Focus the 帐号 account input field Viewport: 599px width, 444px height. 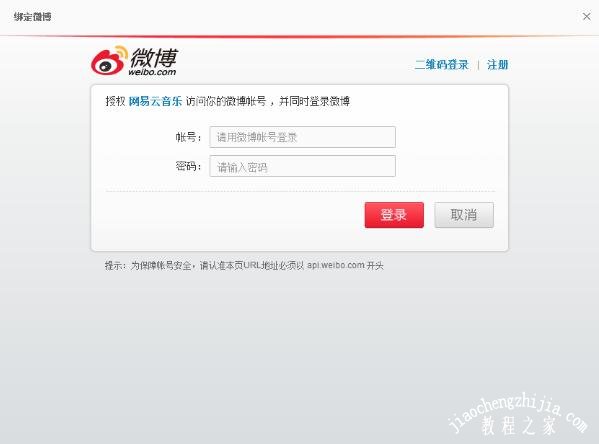302,137
